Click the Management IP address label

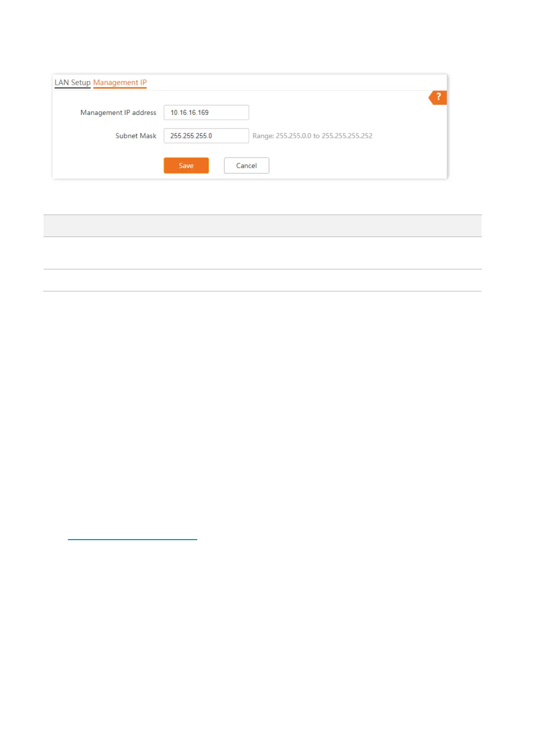(x=118, y=113)
